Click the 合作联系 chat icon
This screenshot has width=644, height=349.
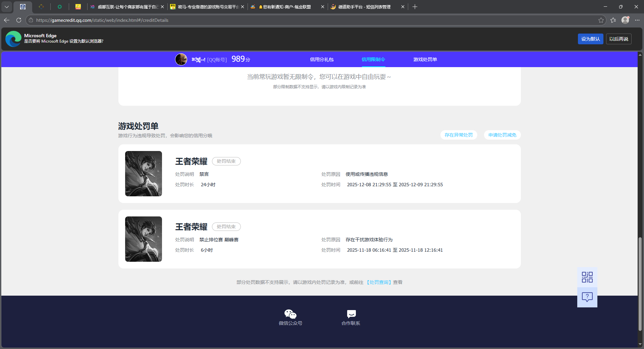(x=351, y=314)
